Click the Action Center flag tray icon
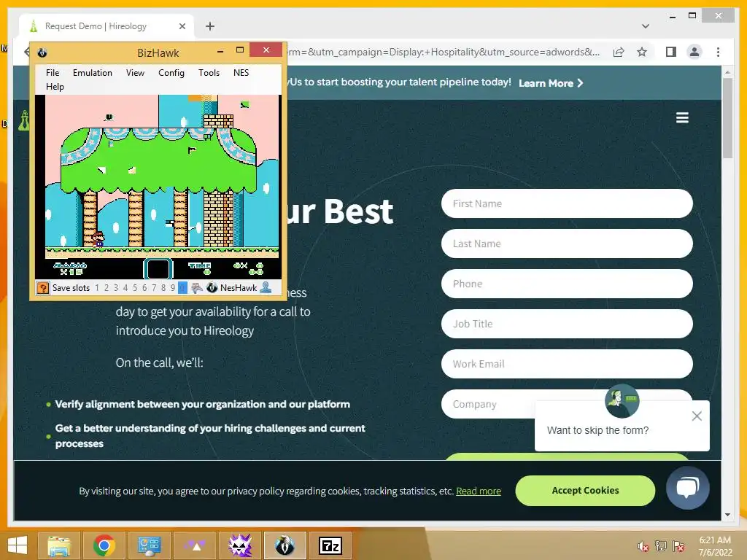 [678, 546]
